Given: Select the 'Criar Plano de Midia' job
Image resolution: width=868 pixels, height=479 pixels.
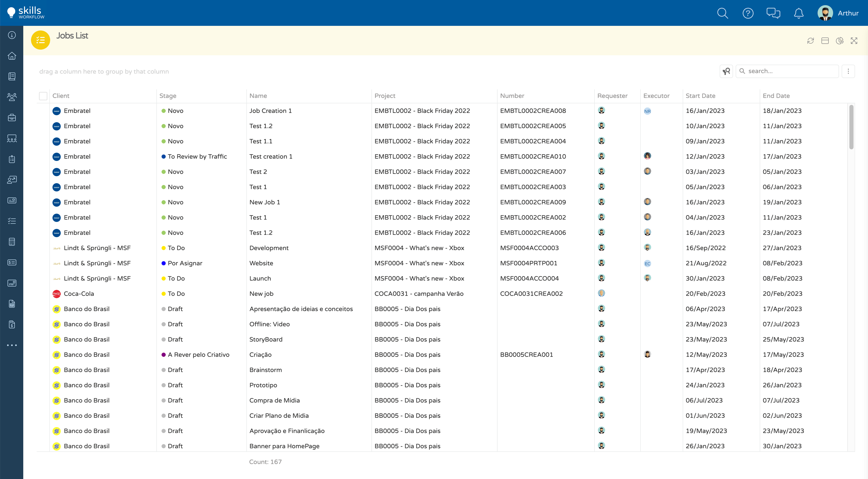Looking at the screenshot, I should (279, 416).
